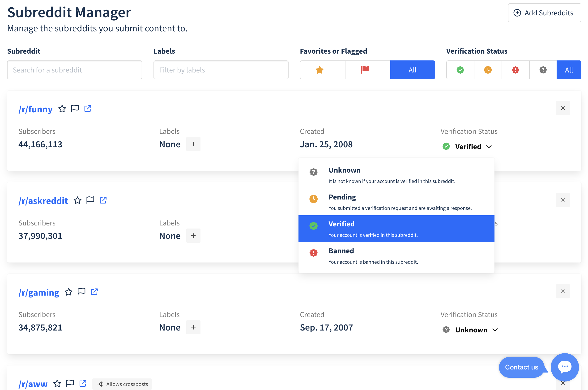Click /r/gaming created date Sep. 17, 2007
The width and height of the screenshot is (588, 390).
pyautogui.click(x=326, y=327)
